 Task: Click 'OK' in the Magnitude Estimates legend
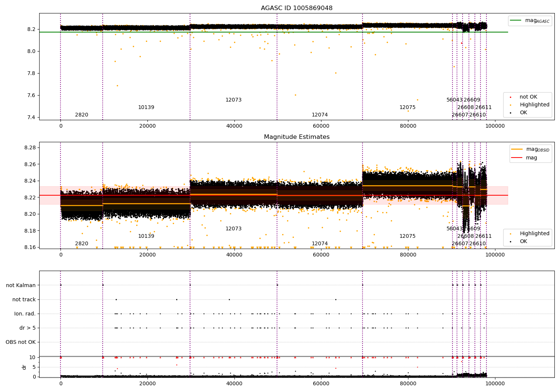(x=523, y=242)
